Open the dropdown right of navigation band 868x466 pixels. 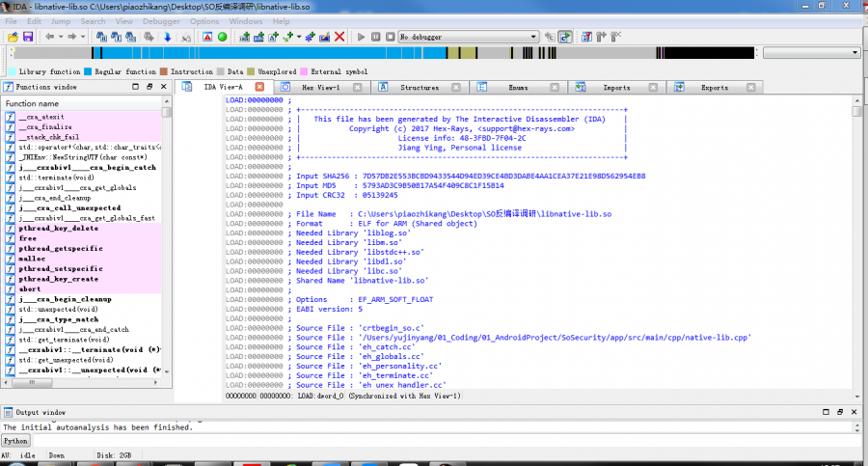[x=811, y=53]
